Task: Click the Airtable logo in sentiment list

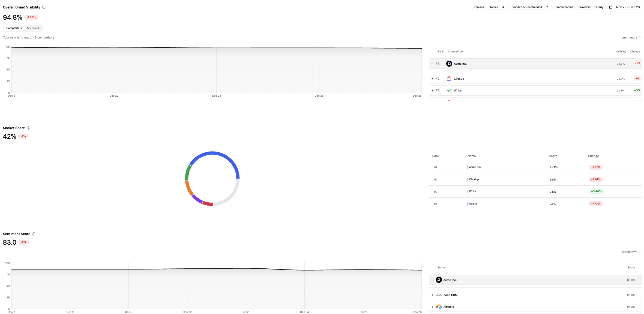Action: click(439, 307)
